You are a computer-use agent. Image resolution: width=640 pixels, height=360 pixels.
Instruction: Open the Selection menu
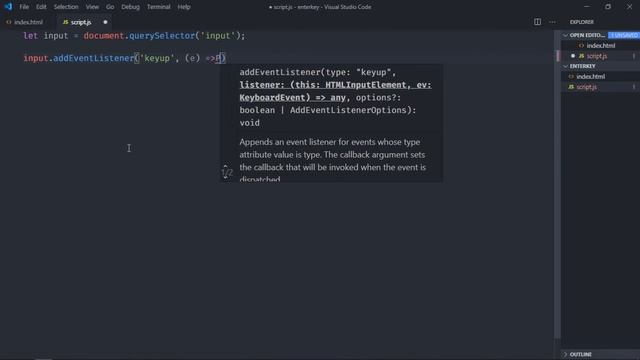(x=66, y=7)
